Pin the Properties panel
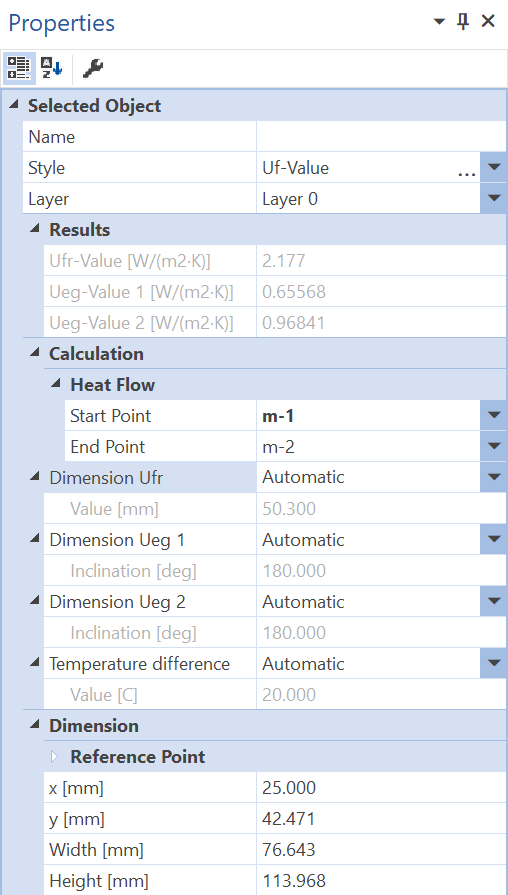 (463, 22)
